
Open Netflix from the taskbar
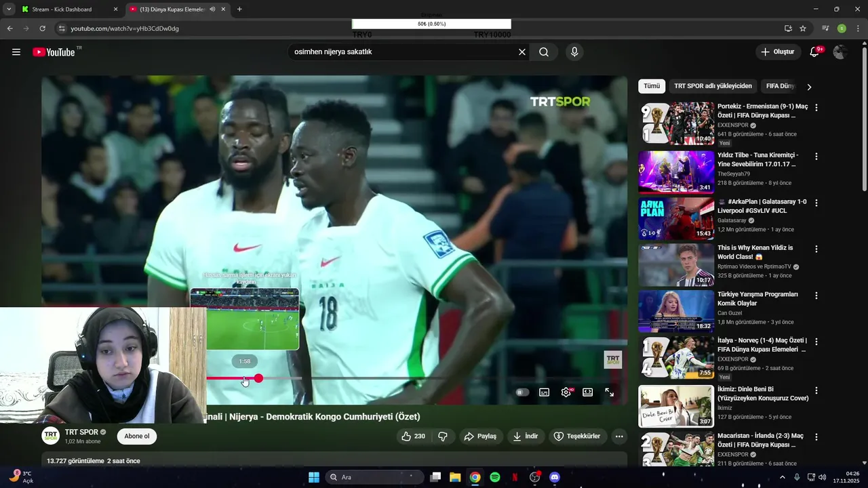[515, 477]
